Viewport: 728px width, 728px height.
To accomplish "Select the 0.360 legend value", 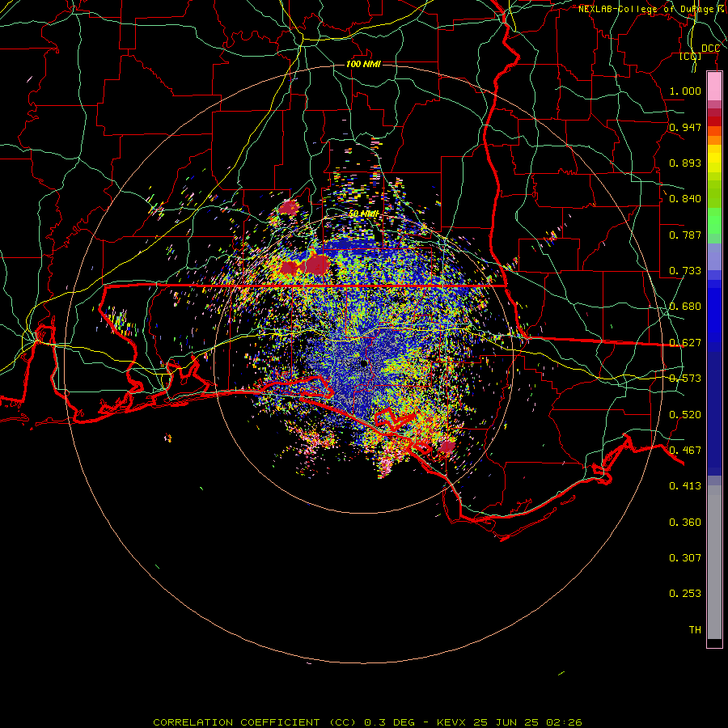I will click(x=685, y=523).
